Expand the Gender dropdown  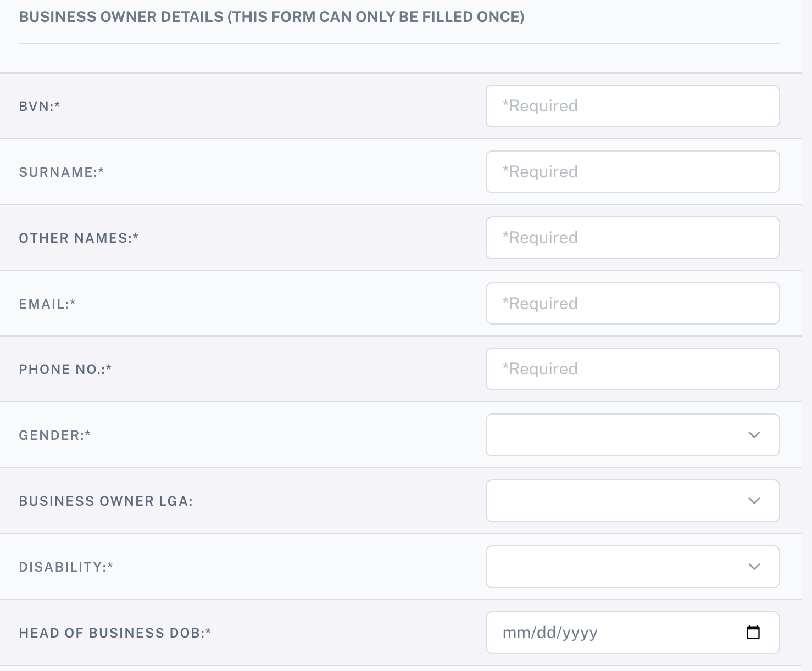coord(632,435)
